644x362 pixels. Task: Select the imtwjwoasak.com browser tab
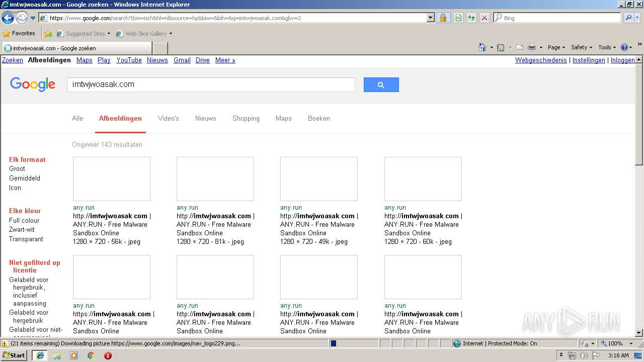76,48
